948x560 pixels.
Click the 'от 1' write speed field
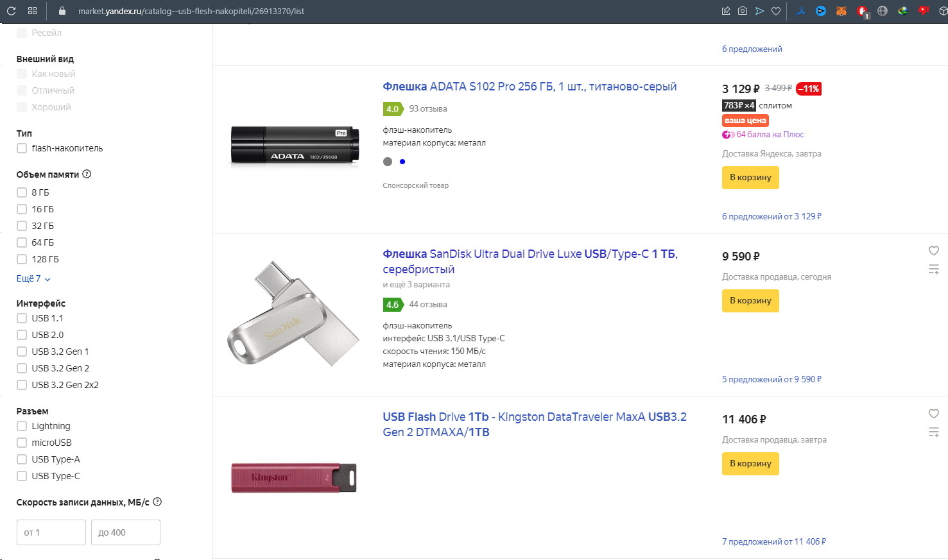pos(51,532)
